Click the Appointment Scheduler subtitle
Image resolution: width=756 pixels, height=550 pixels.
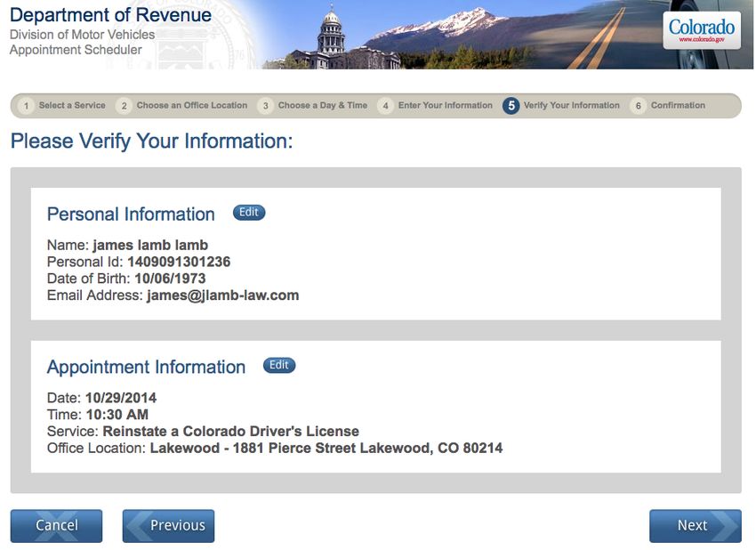click(76, 50)
